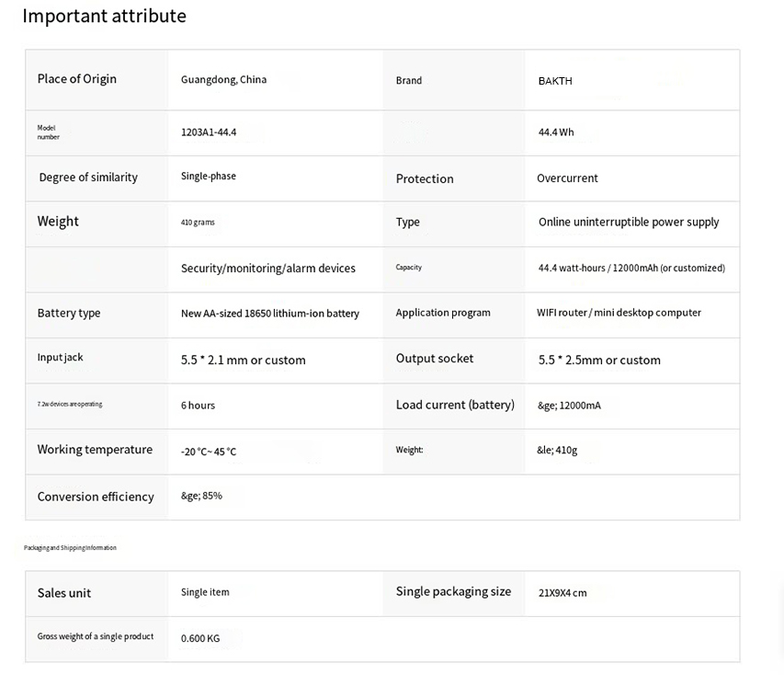The image size is (784, 675).
Task: Click the "Guangdong, China" value
Action: (223, 80)
